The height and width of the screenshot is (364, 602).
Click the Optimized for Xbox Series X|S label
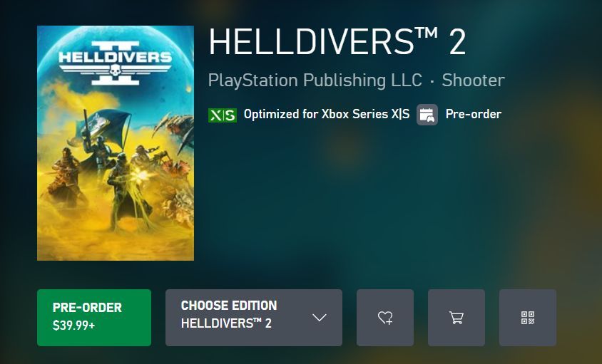coord(327,114)
